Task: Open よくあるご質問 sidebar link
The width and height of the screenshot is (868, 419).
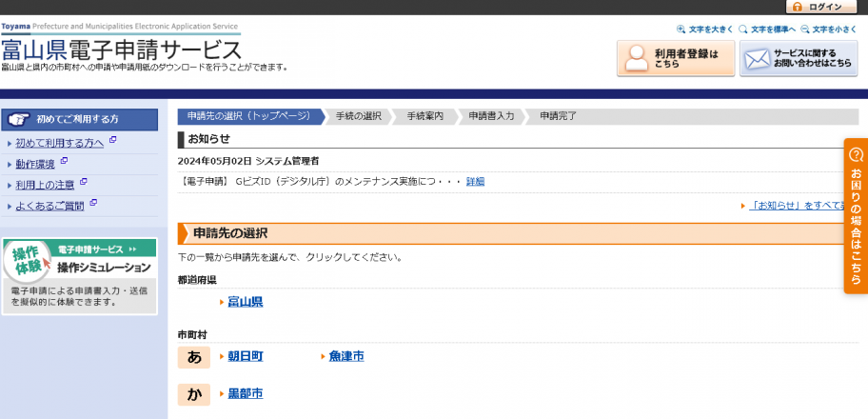Action: 49,207
